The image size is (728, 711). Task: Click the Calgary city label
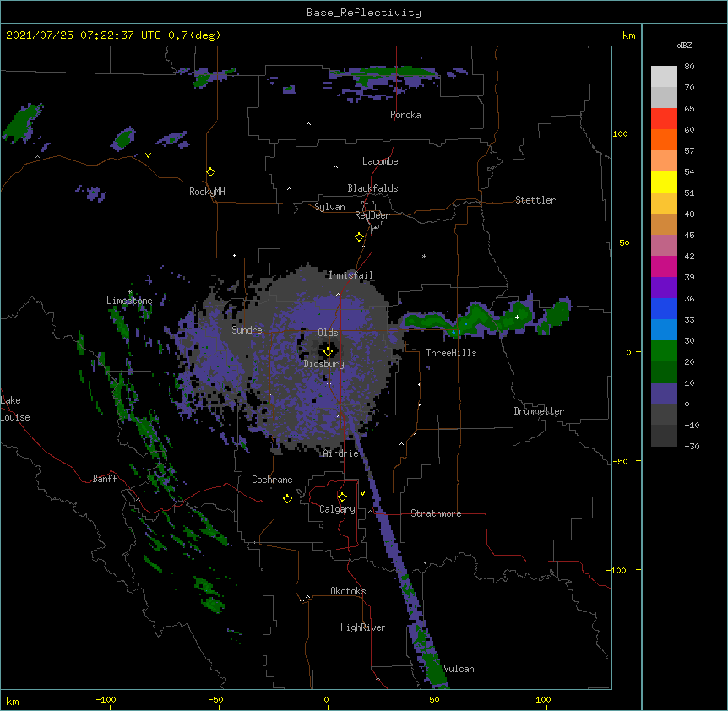(x=337, y=509)
